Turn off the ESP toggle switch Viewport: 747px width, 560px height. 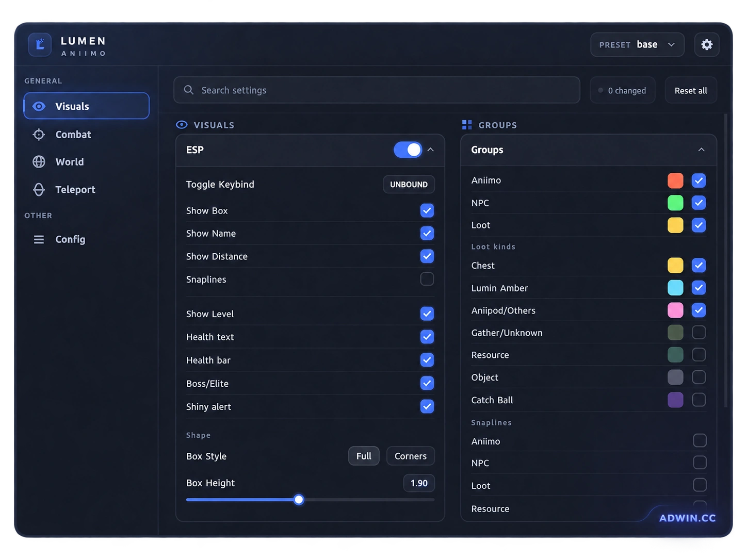coord(408,150)
